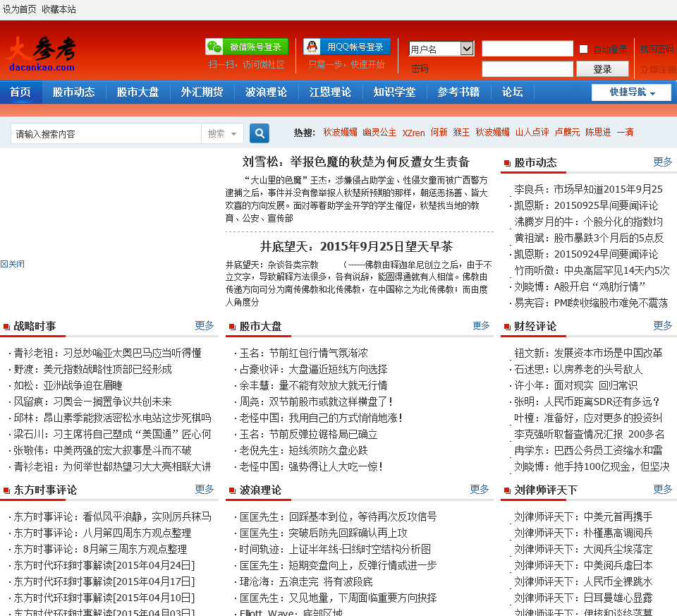Click the magnifier search button
This screenshot has height=616, width=677.
[260, 133]
